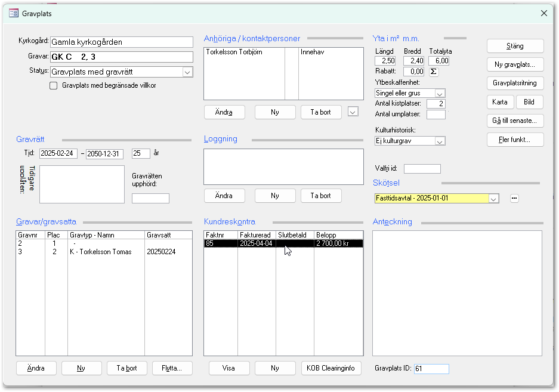Image resolution: width=559 pixels, height=392 pixels.
Task: Select row K - Torkelsson Tomas
Action: pos(104,252)
